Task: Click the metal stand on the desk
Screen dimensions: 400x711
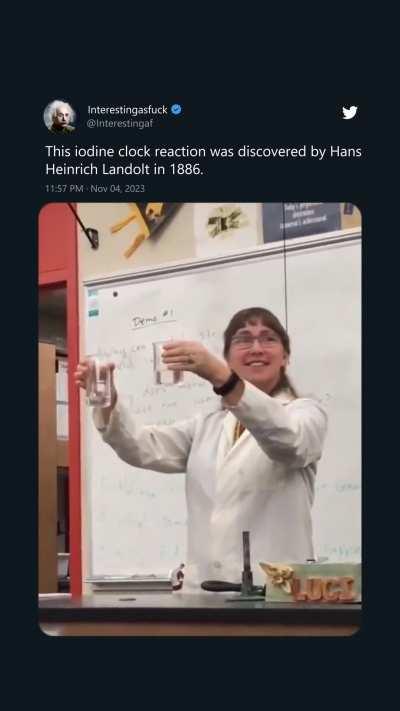Action: click(x=246, y=565)
